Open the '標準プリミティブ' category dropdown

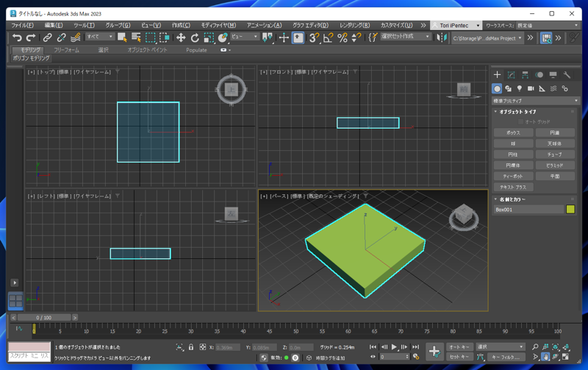click(536, 101)
